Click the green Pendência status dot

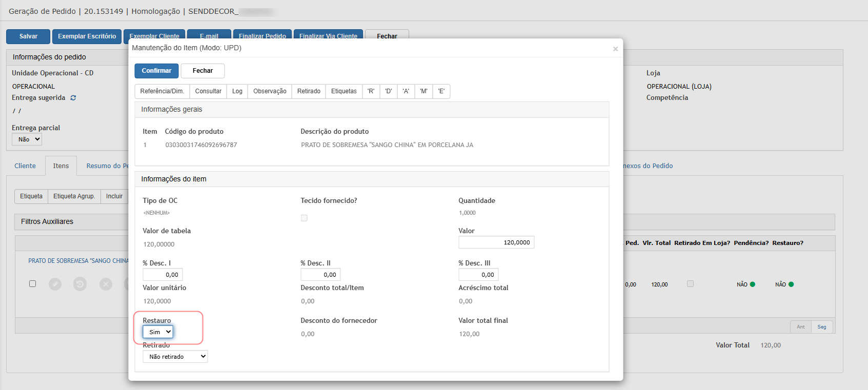coord(753,284)
